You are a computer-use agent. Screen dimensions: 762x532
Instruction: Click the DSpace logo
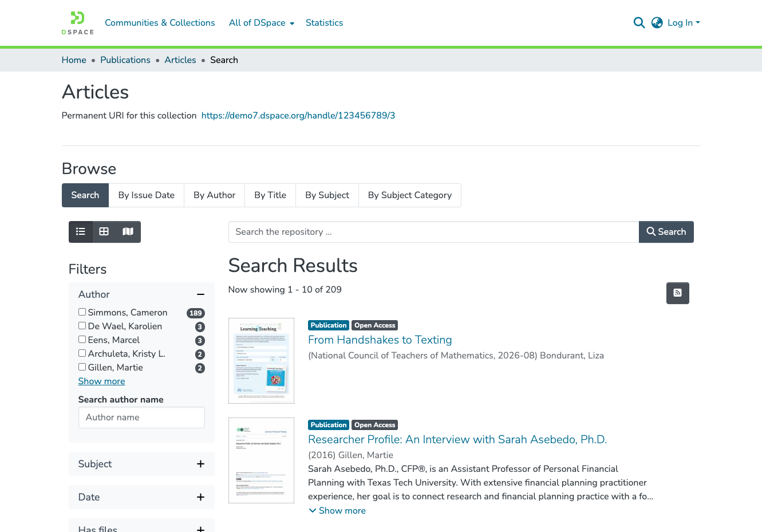click(x=77, y=23)
